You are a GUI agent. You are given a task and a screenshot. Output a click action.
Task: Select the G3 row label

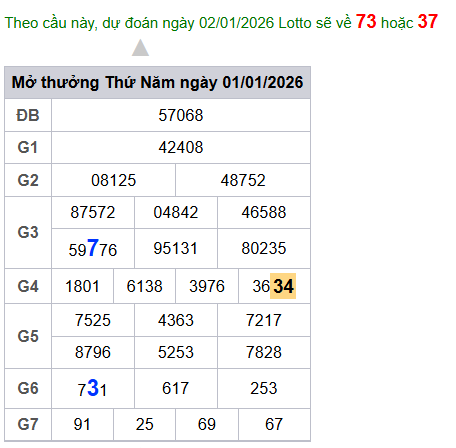pos(28,232)
